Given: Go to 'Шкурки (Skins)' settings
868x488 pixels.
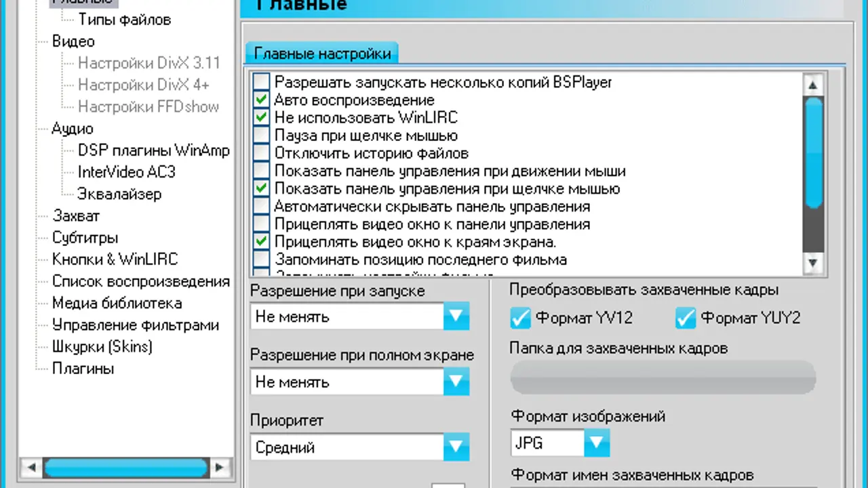Looking at the screenshot, I should (102, 347).
